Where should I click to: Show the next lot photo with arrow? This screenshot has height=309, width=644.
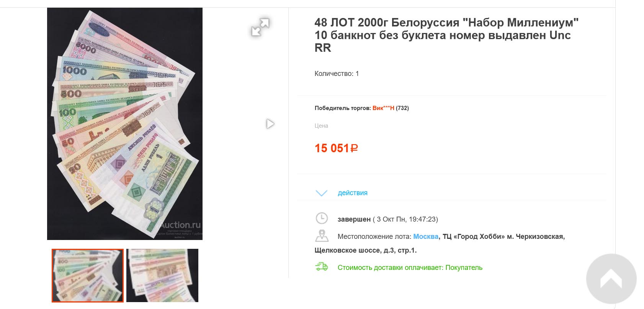tap(270, 124)
